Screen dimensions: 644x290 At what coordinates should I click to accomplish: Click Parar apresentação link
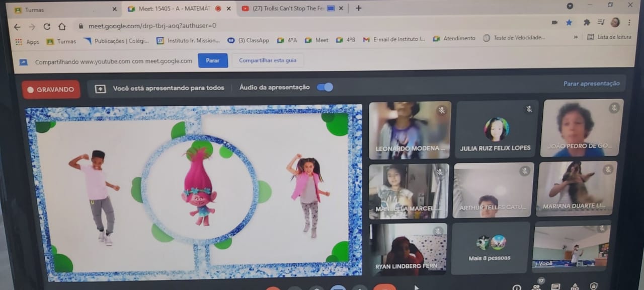(x=592, y=84)
